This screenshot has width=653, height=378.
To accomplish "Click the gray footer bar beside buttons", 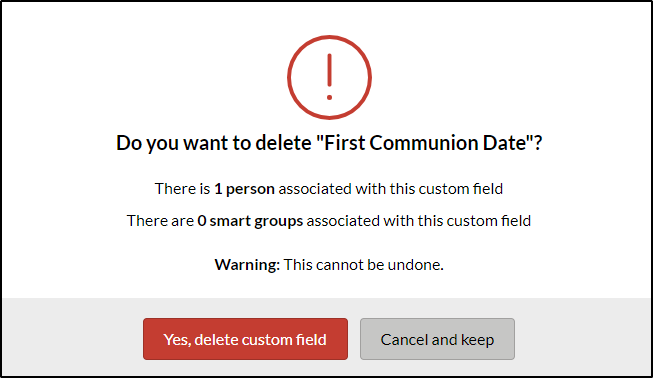I will (73, 337).
